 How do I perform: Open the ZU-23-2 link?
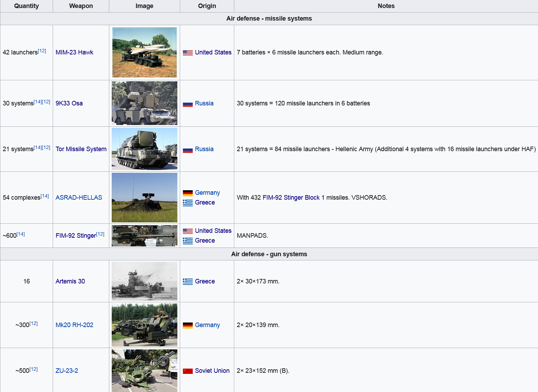67,371
